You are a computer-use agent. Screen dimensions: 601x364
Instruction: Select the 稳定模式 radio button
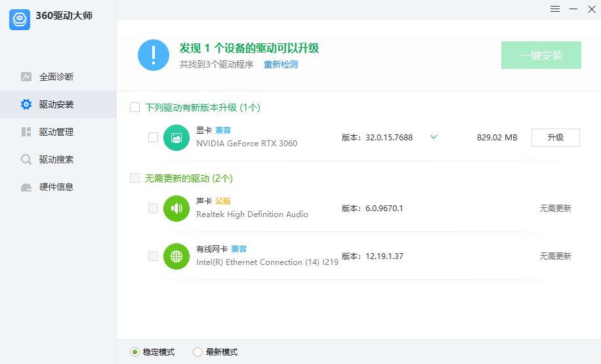pos(135,352)
